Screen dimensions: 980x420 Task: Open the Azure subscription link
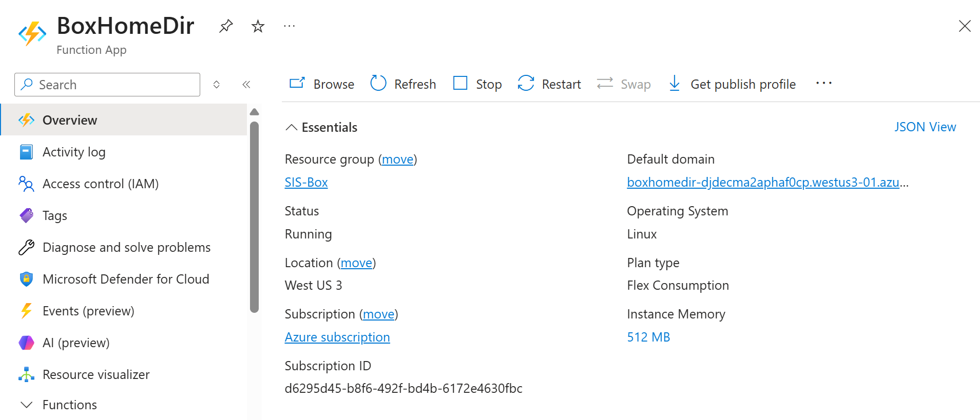(x=337, y=337)
